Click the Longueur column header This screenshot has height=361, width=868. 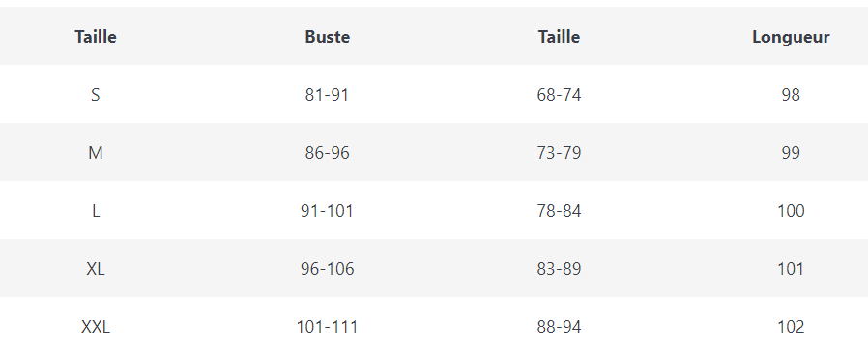[791, 37]
